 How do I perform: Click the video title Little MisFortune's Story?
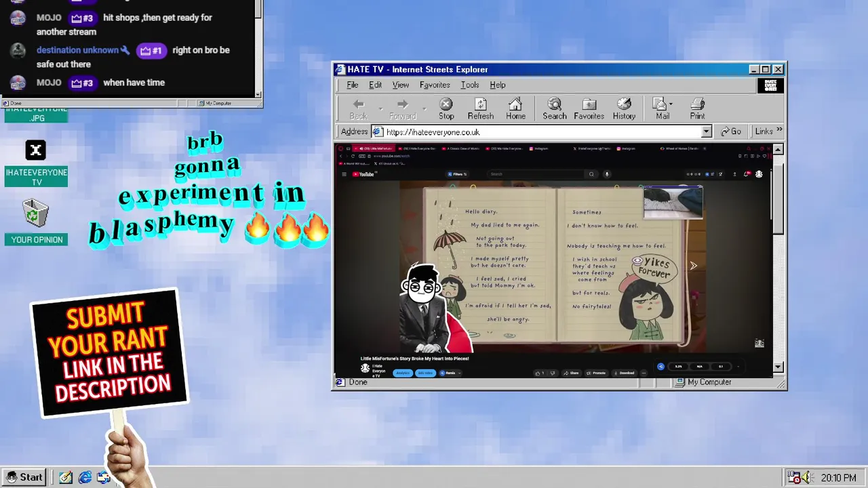coord(414,359)
